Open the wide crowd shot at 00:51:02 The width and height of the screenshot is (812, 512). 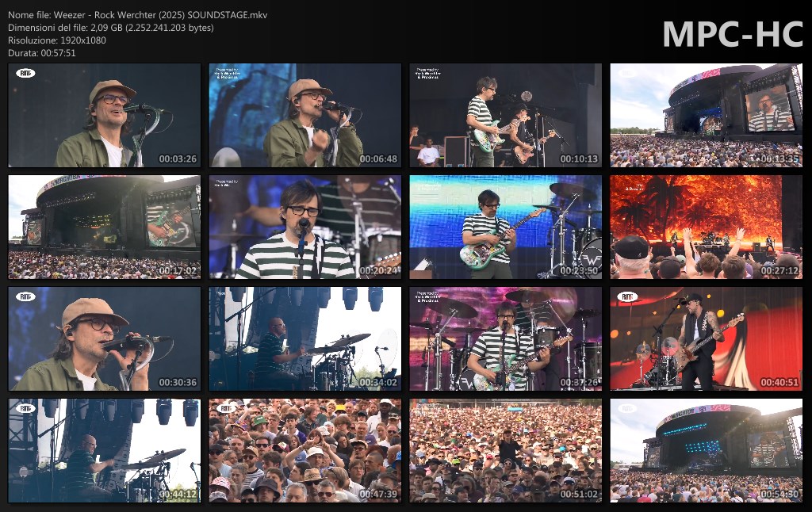[x=505, y=451]
